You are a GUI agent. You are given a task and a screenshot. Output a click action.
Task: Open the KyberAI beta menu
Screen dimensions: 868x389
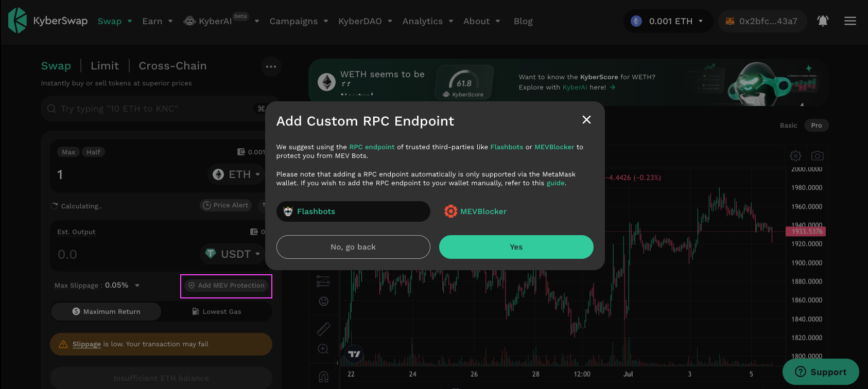point(221,21)
